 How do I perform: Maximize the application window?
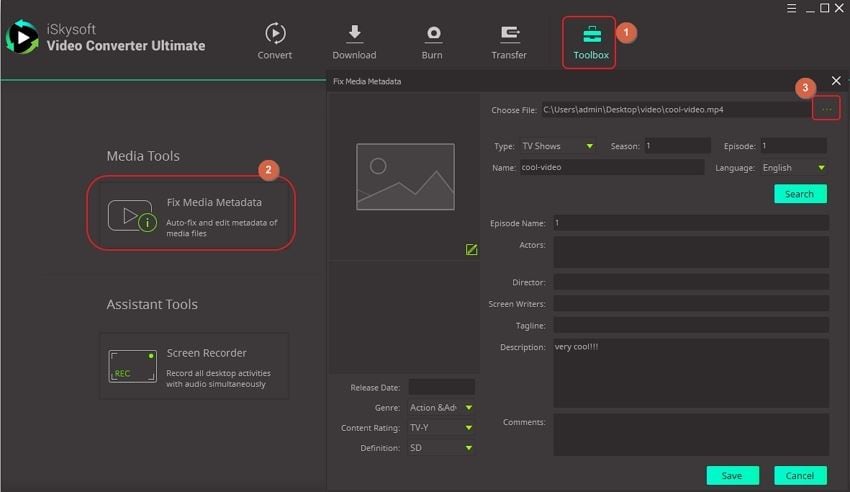[x=824, y=8]
